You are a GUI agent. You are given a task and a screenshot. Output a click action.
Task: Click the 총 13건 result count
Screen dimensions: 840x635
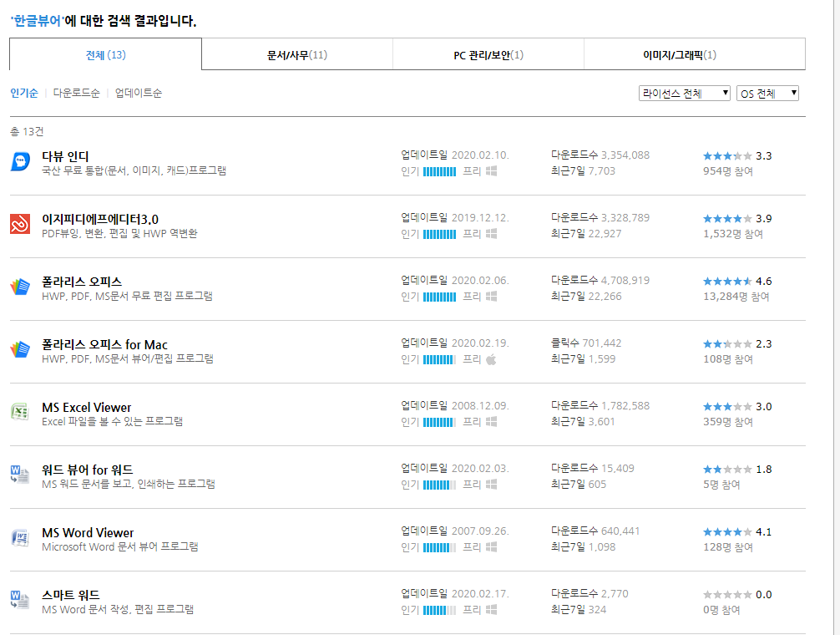(x=27, y=132)
